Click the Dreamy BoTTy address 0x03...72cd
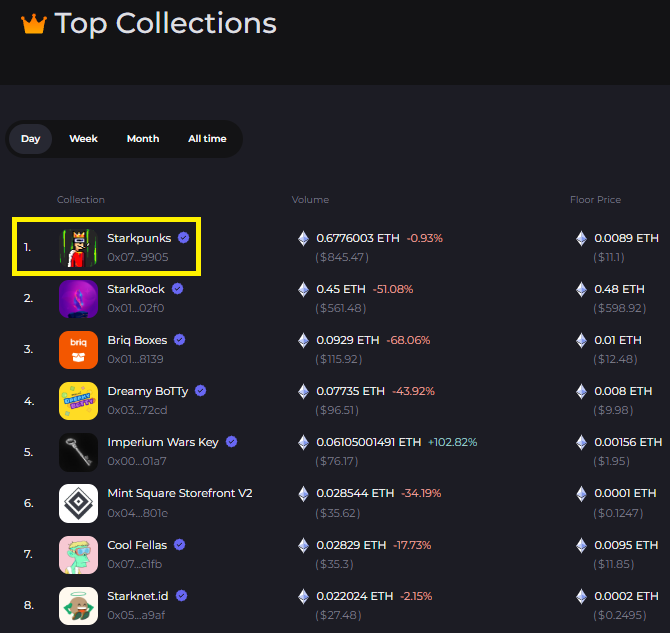Screen dimensions: 670x633 (x=137, y=410)
